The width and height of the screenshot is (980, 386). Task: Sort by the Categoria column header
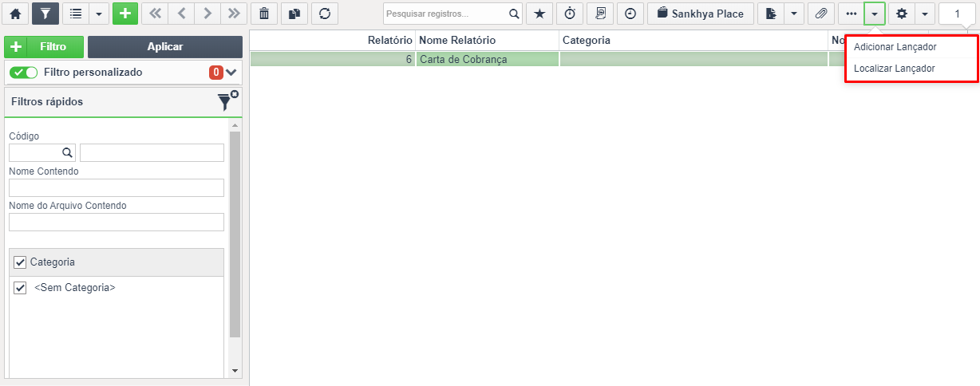tap(694, 40)
